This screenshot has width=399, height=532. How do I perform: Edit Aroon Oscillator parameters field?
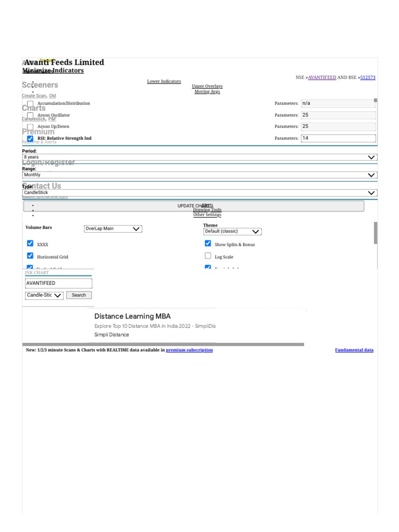pos(338,115)
